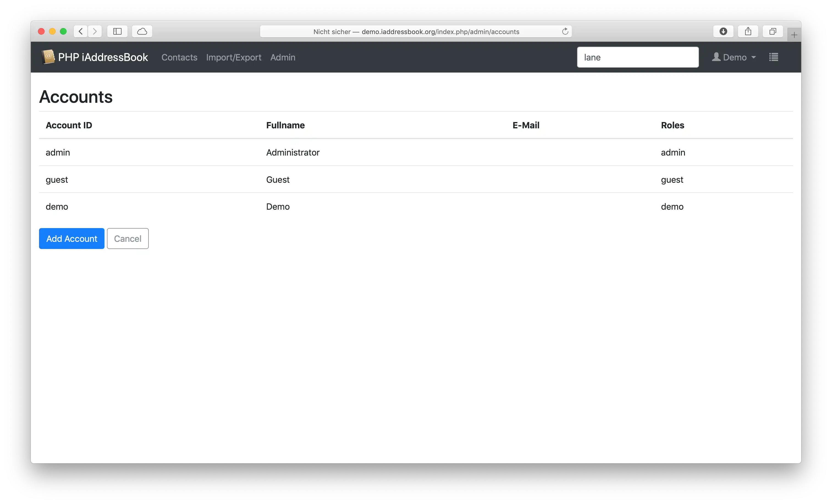Viewport: 832px width, 504px height.
Task: Click the Cancel button
Action: pos(127,238)
